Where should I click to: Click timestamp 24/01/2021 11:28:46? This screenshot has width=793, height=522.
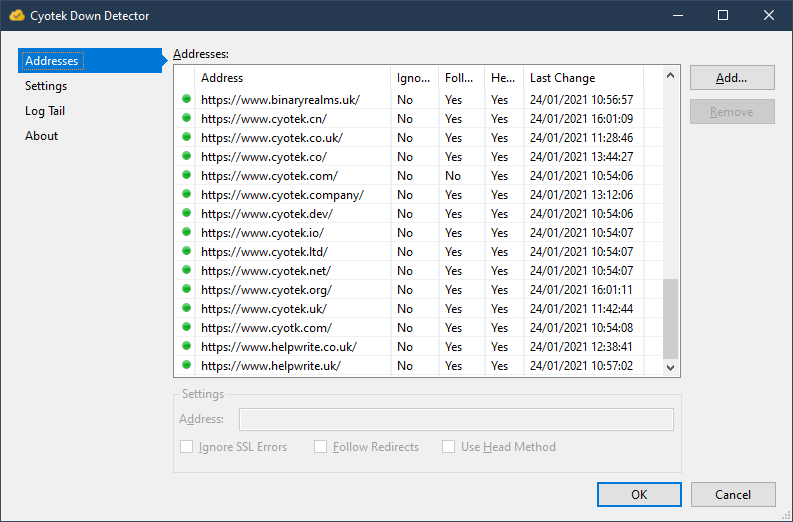pos(582,138)
